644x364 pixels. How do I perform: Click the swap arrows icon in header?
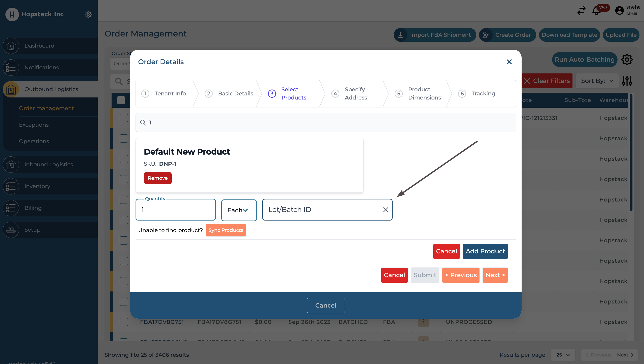pyautogui.click(x=581, y=10)
